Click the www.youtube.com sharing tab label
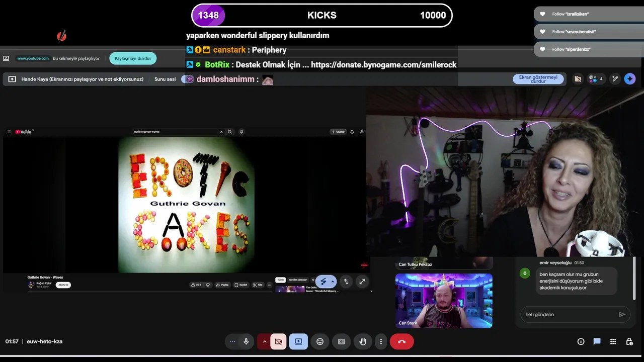 pyautogui.click(x=33, y=58)
